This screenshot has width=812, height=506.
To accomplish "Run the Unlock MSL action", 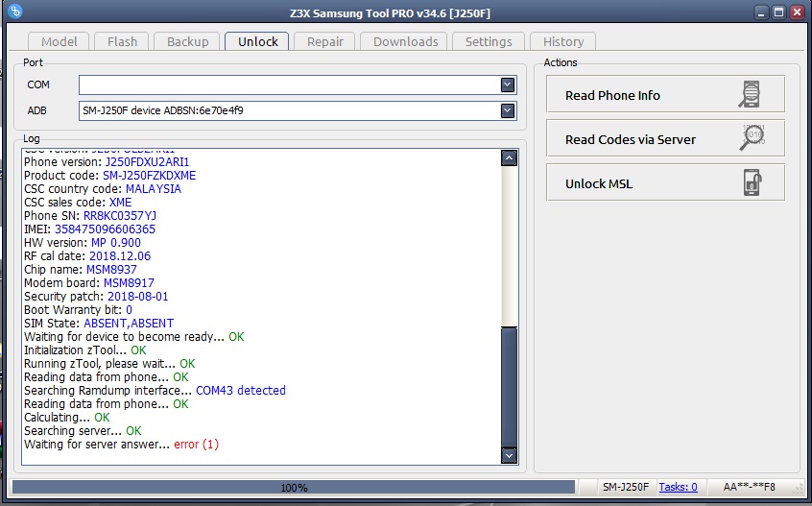I will (x=665, y=182).
